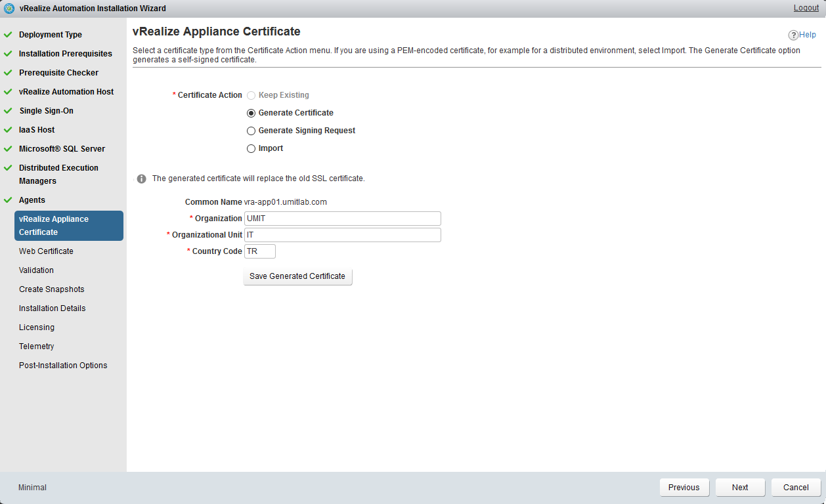Choose Generate Signing Request radio button
This screenshot has height=504, width=826.
(x=251, y=131)
